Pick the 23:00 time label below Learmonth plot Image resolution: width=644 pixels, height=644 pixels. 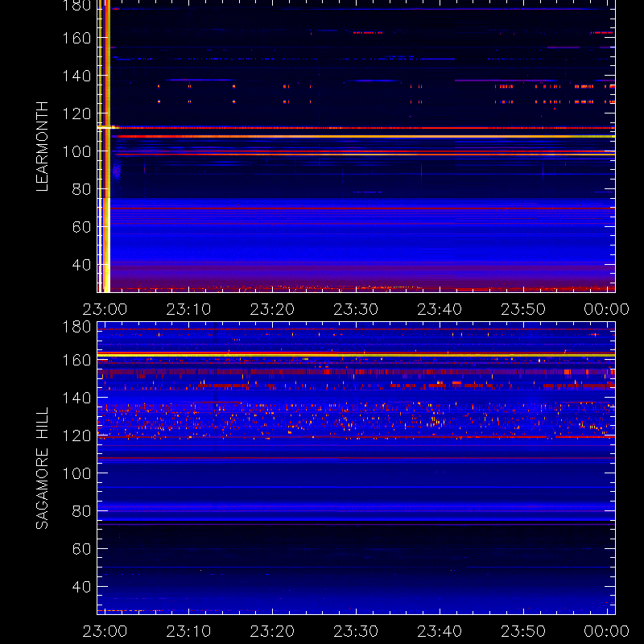coord(105,309)
